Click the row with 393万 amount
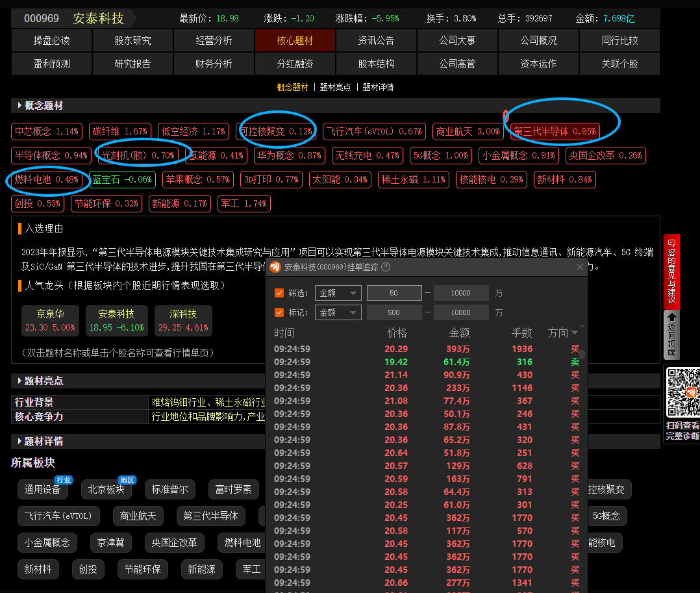This screenshot has height=593, width=700. point(427,349)
